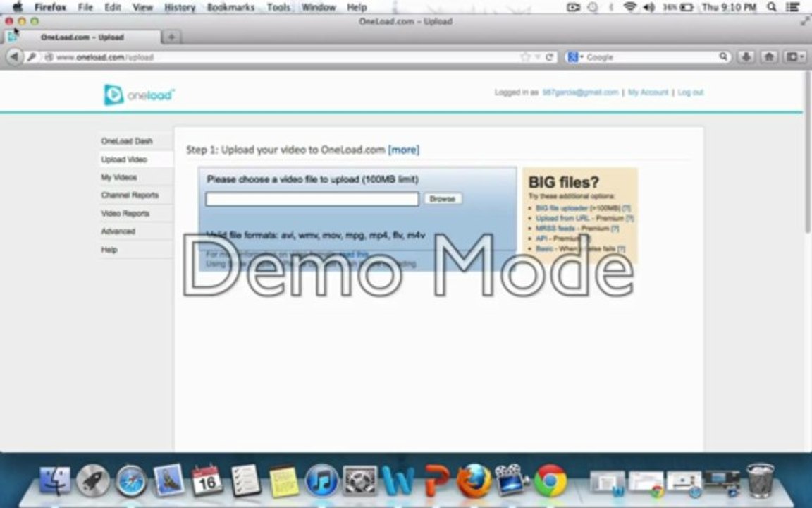Open Calendar icon showing 16 in dock
This screenshot has height=508, width=812.
[x=207, y=480]
